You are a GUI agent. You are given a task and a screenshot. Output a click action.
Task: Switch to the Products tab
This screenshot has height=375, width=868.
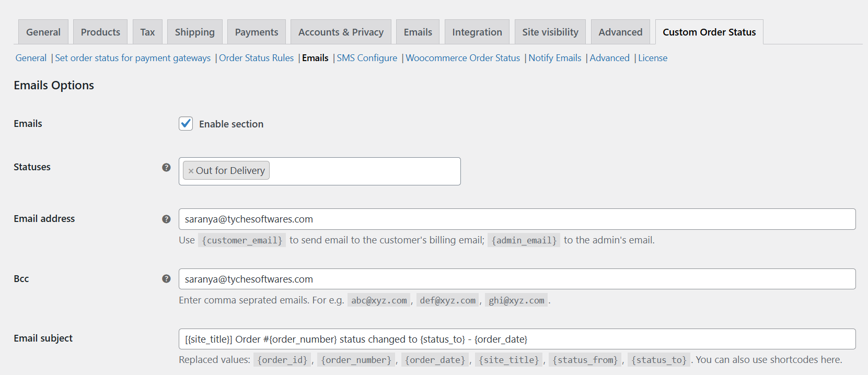coord(100,32)
